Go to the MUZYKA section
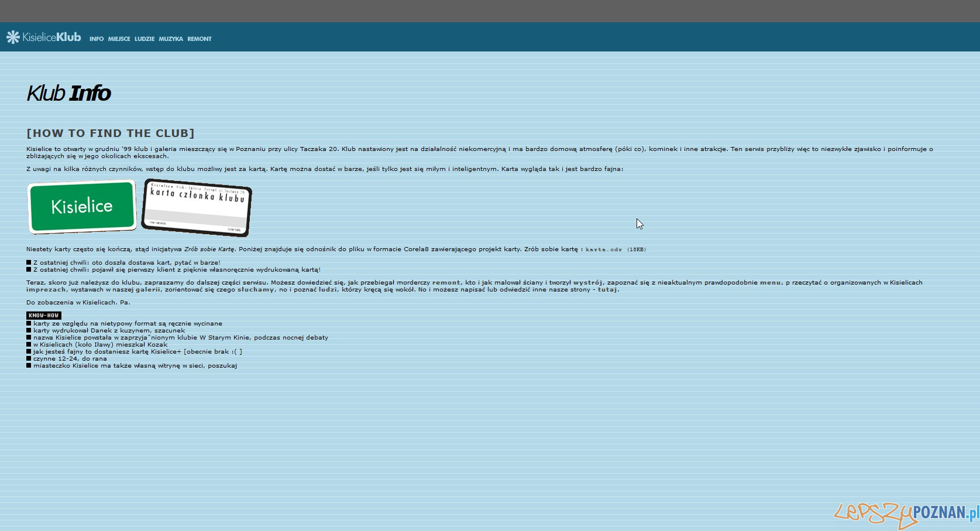The height and width of the screenshot is (531, 980). tap(171, 39)
